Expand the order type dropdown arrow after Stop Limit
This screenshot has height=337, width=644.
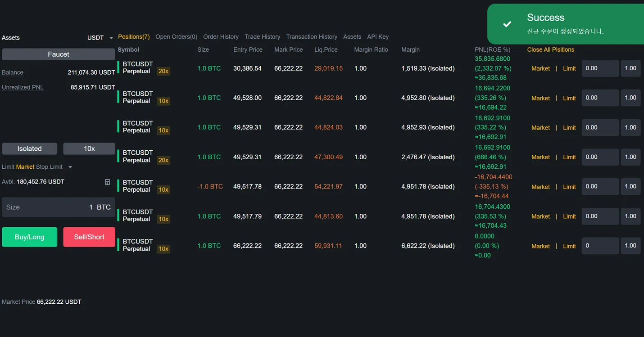(70, 167)
